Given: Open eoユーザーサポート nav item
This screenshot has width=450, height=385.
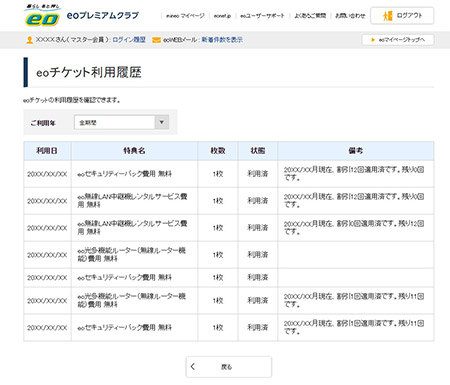Looking at the screenshot, I should [x=262, y=16].
